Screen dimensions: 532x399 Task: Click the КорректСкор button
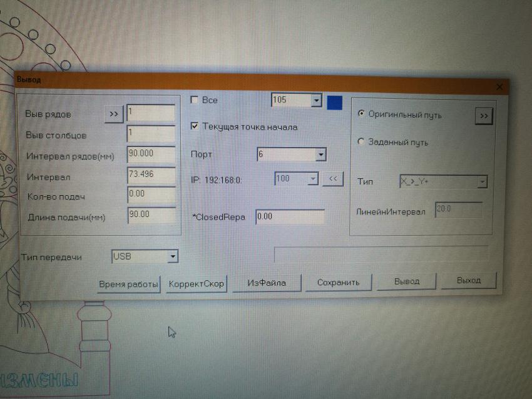click(196, 284)
